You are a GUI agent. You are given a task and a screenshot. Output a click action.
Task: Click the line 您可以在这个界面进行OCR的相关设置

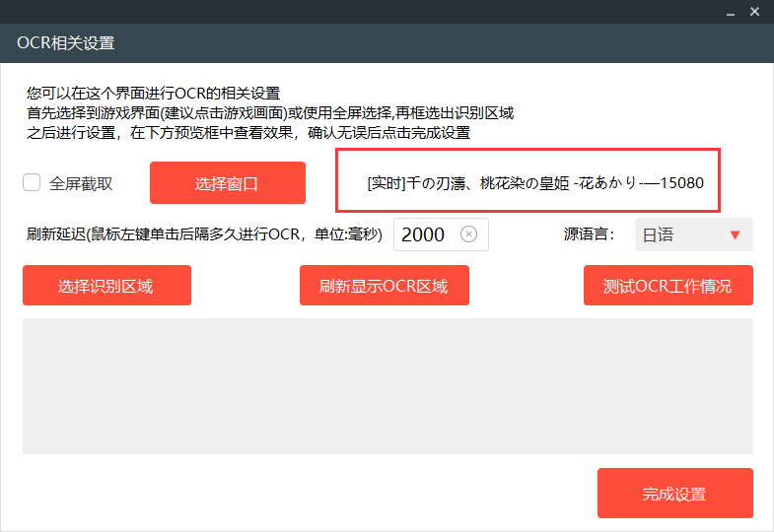[x=153, y=94]
